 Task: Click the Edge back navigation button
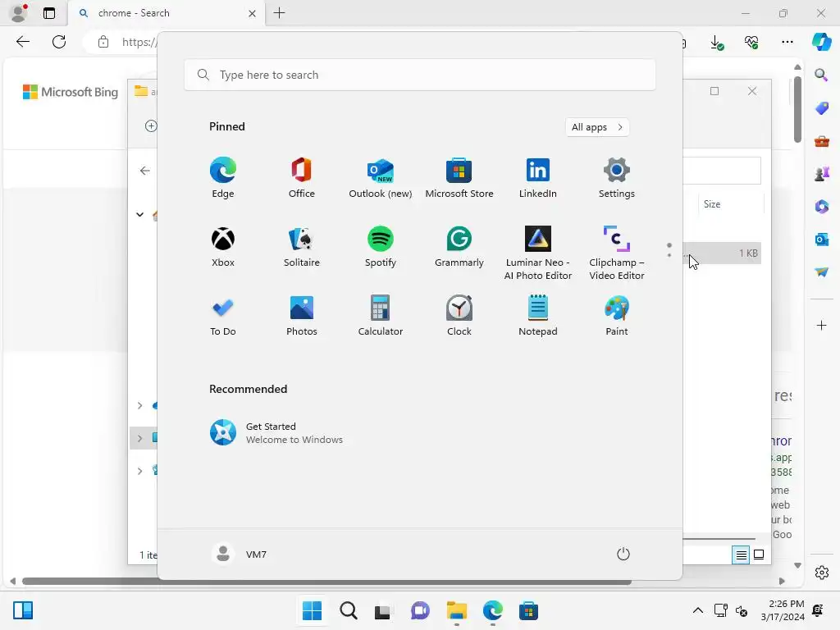coord(23,42)
